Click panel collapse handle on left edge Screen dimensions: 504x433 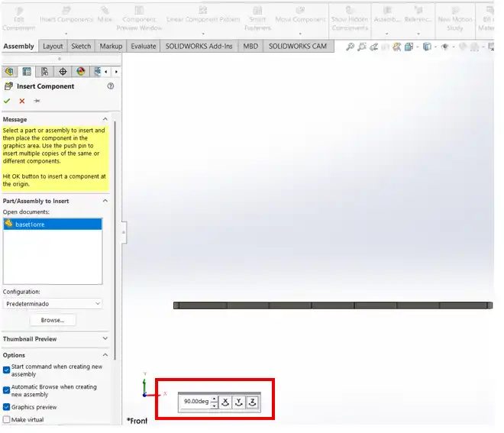pyautogui.click(x=124, y=232)
